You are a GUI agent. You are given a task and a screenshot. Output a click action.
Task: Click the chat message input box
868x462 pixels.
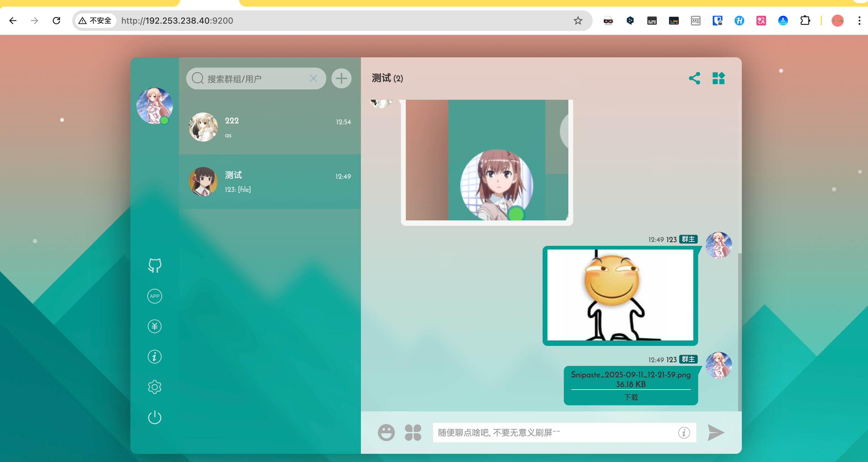point(553,432)
